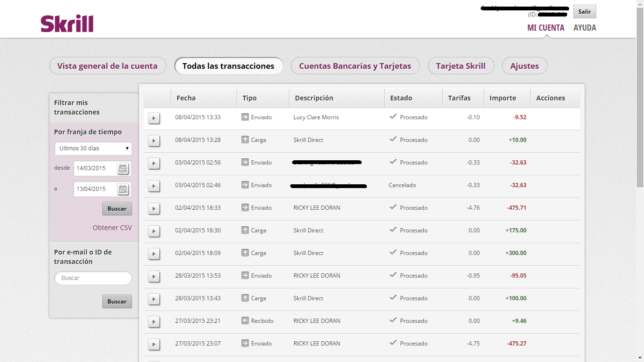Click the Enviado icon for 02/04/2015 18:33

pyautogui.click(x=245, y=207)
